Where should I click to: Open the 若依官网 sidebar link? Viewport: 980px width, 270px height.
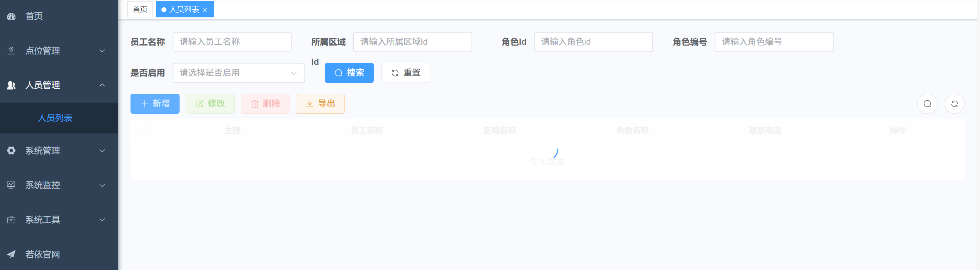59,254
